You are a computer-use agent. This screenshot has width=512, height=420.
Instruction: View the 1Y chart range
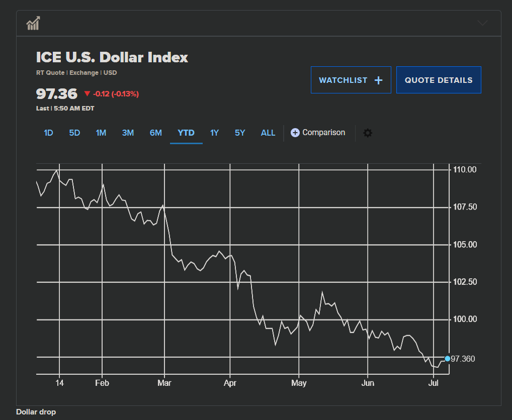(x=215, y=133)
